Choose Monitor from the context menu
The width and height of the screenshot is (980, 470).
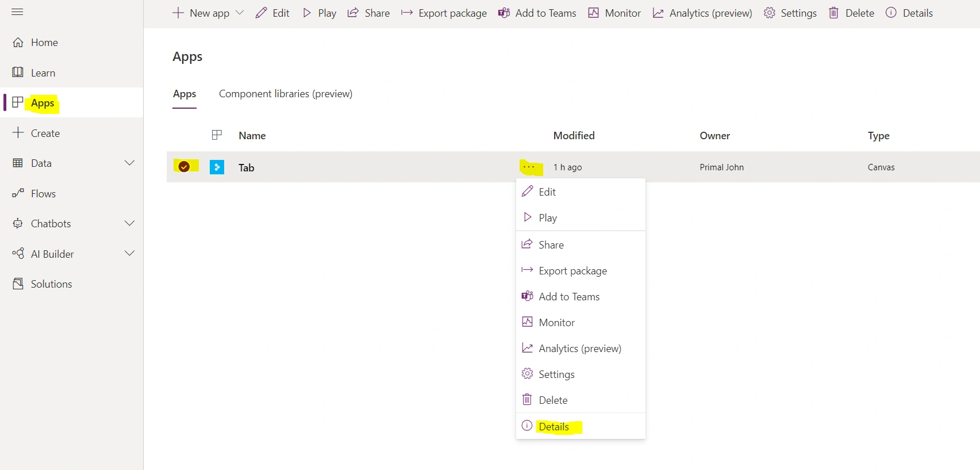coord(581,323)
